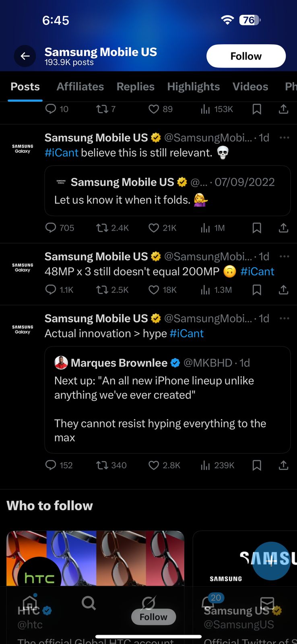Open more options on the 48MP post

pyautogui.click(x=285, y=256)
